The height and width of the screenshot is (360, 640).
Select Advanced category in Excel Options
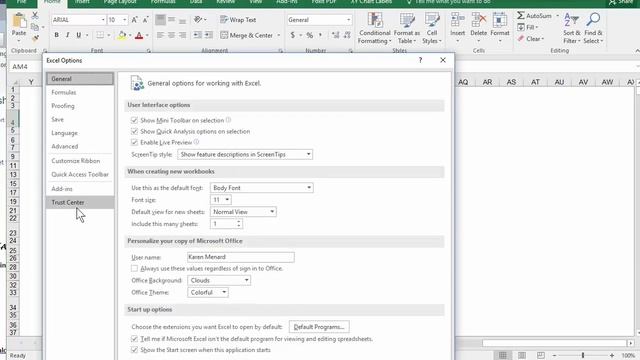80,146
